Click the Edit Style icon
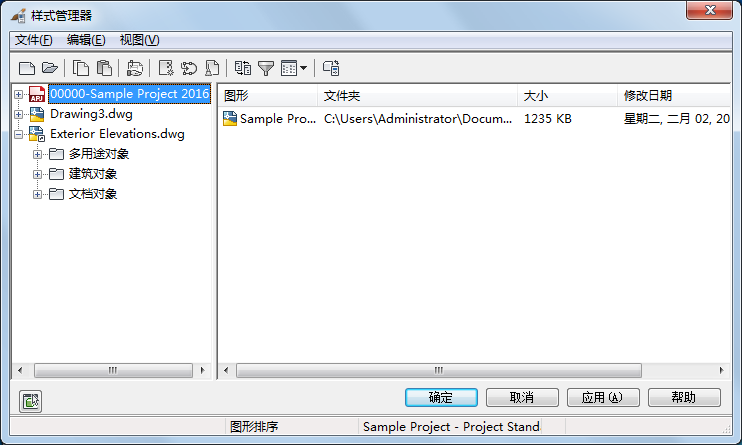The image size is (742, 445). point(135,68)
